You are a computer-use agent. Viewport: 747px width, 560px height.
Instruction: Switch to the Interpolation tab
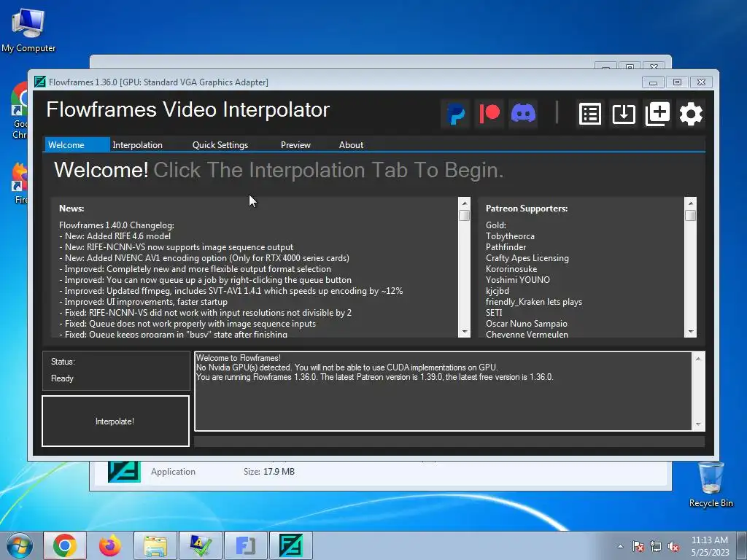pos(137,145)
